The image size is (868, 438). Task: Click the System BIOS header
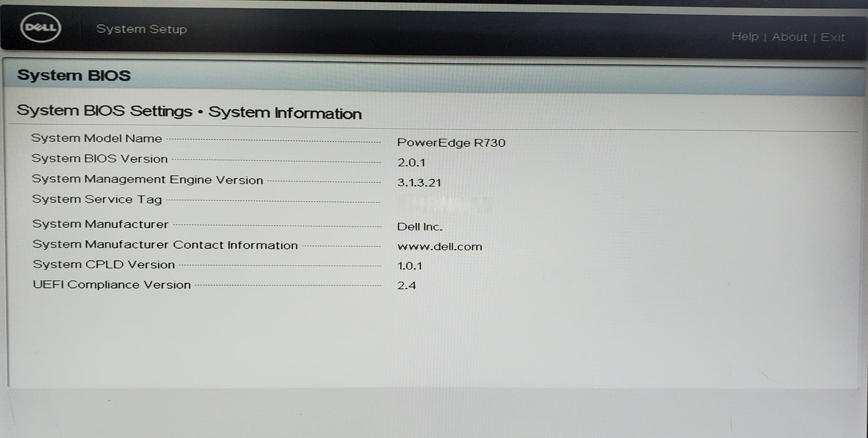(74, 76)
